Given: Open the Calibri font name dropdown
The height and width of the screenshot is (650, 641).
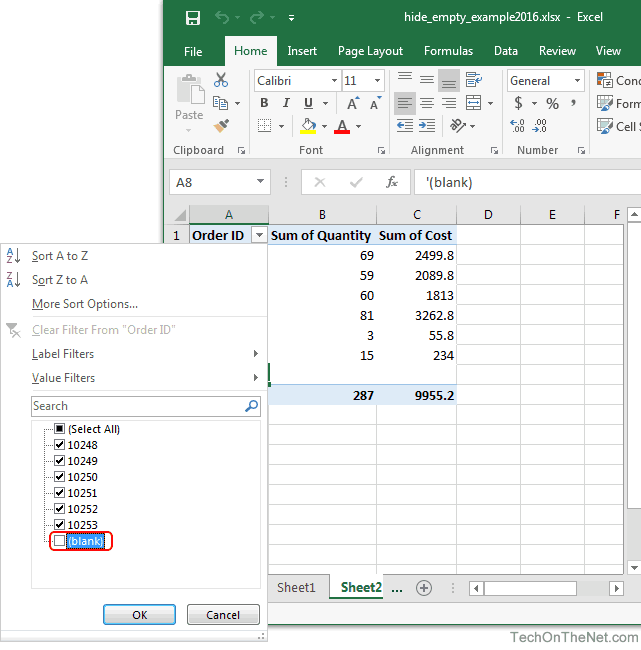Looking at the screenshot, I should point(334,80).
